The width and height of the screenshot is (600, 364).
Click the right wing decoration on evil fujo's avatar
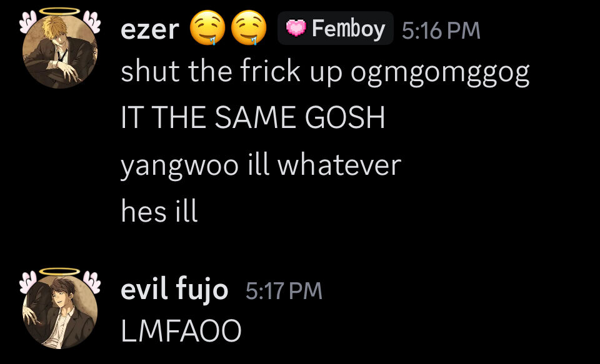92,283
